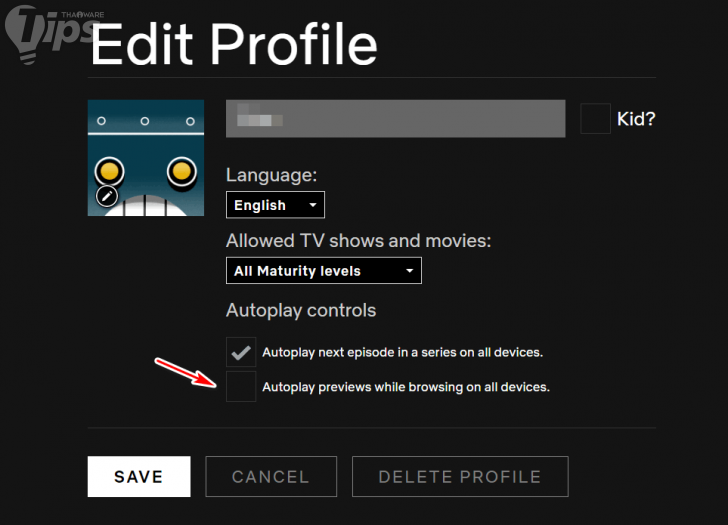Tick the Kid? checkbox
Viewport: 728px width, 525px height.
click(x=596, y=119)
